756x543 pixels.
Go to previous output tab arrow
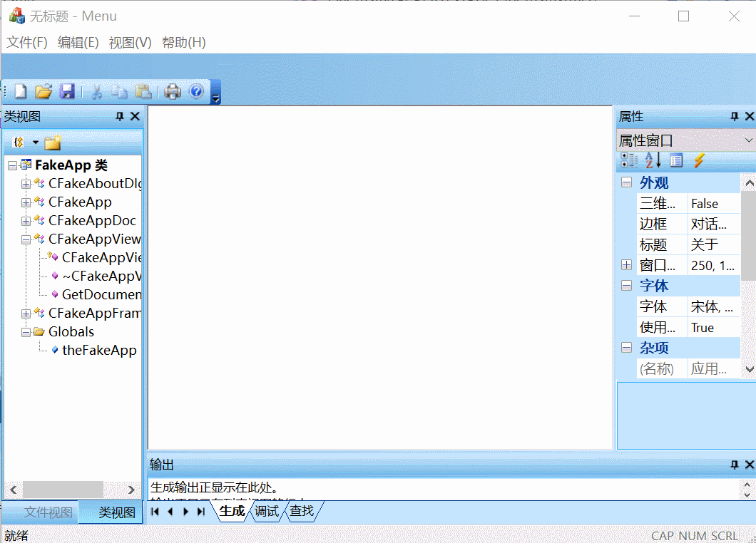tap(170, 512)
